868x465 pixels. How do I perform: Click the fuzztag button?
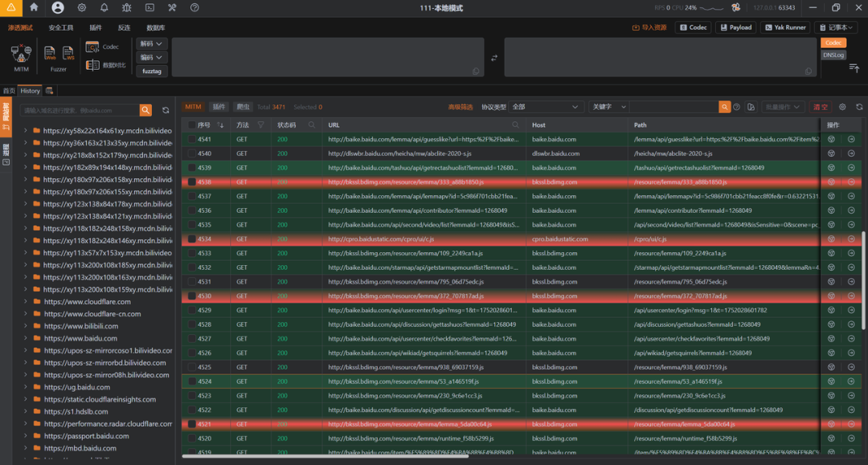[x=152, y=71]
